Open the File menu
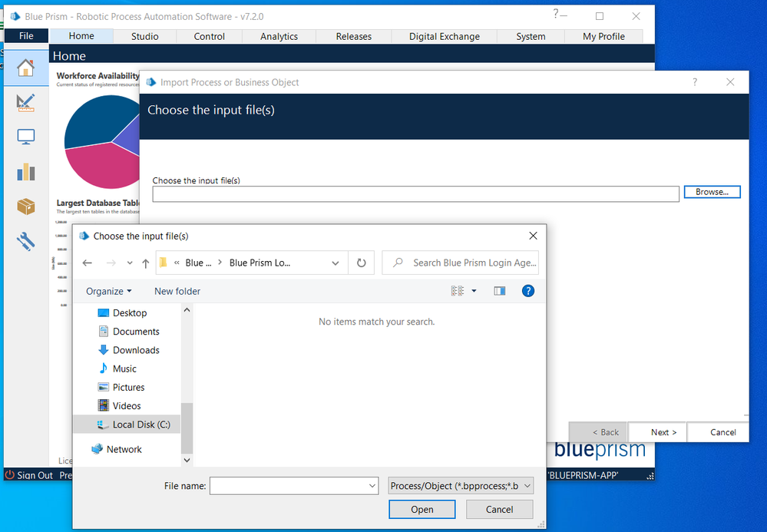 tap(26, 35)
